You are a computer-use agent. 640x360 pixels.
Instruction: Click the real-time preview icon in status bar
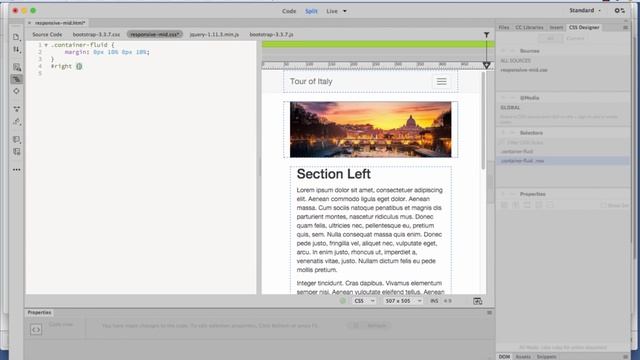click(x=478, y=301)
